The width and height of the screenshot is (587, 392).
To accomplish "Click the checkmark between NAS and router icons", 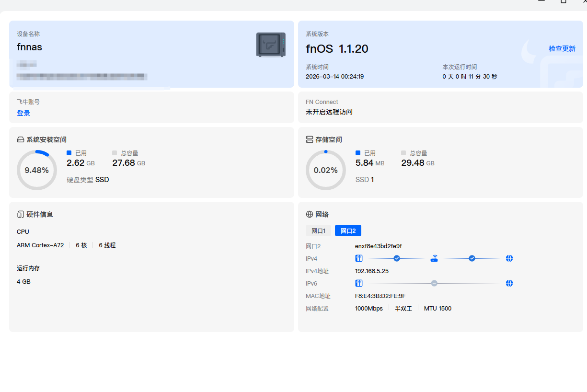I will pyautogui.click(x=397, y=258).
